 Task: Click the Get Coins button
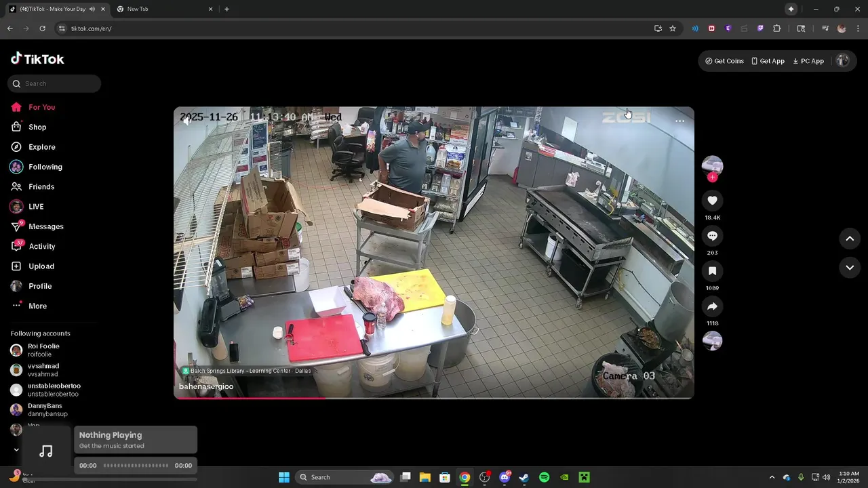(724, 61)
